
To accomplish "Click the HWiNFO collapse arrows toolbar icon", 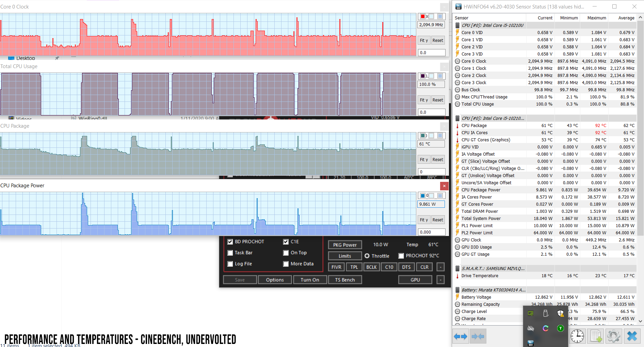I will coord(478,336).
